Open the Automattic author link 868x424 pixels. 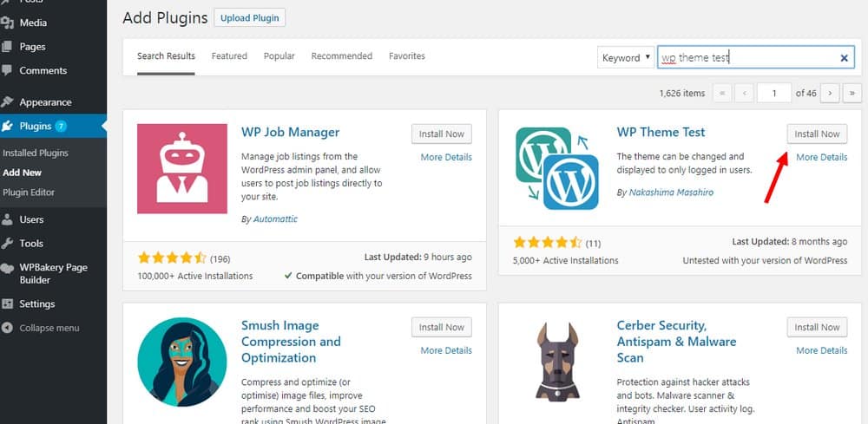[275, 219]
